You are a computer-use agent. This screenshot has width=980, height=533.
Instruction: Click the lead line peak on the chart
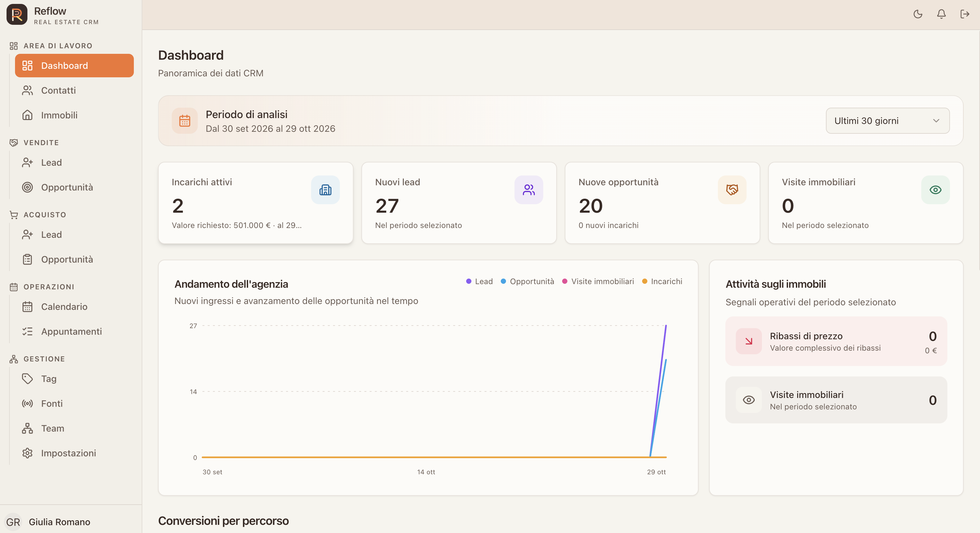click(x=666, y=326)
